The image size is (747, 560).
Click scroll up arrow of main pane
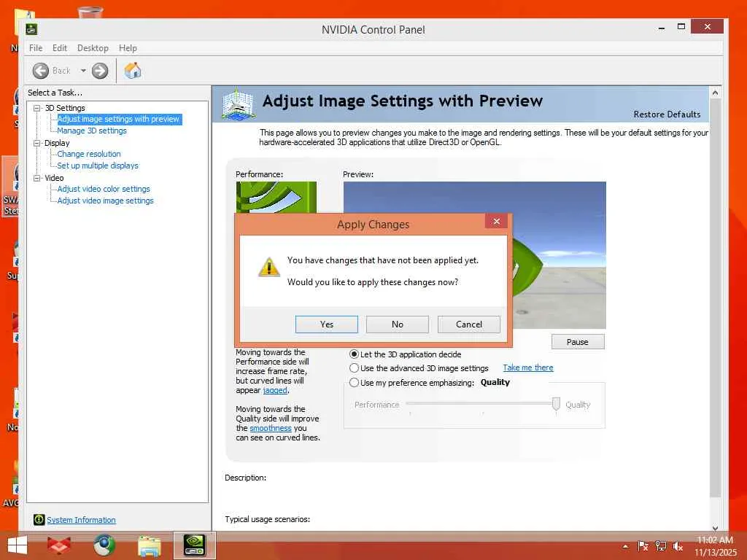715,93
